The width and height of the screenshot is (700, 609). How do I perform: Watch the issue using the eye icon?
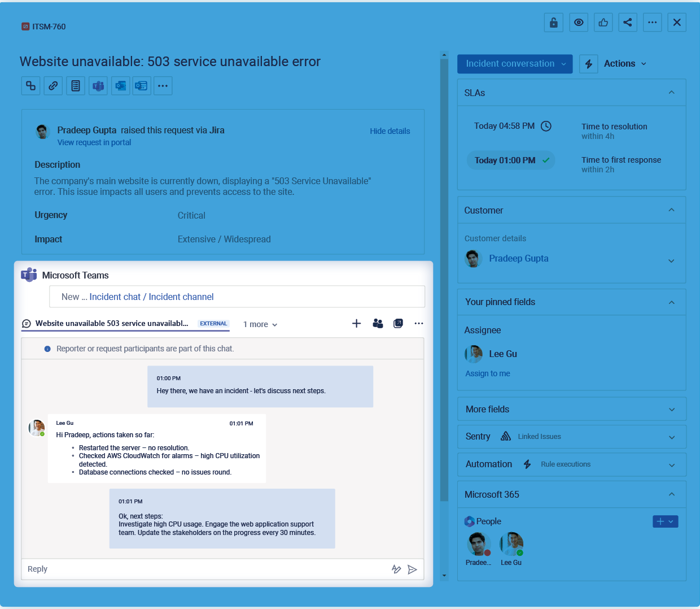click(578, 23)
